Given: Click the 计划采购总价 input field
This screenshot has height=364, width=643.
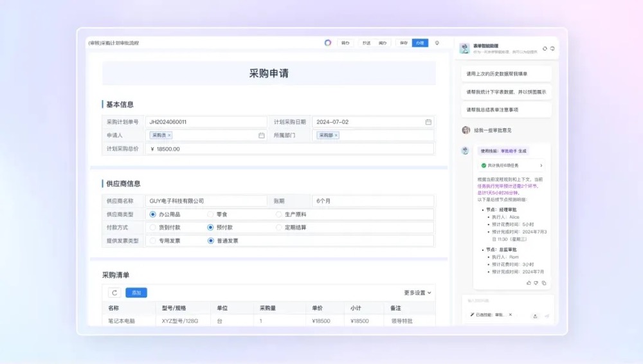Looking at the screenshot, I should click(x=289, y=149).
